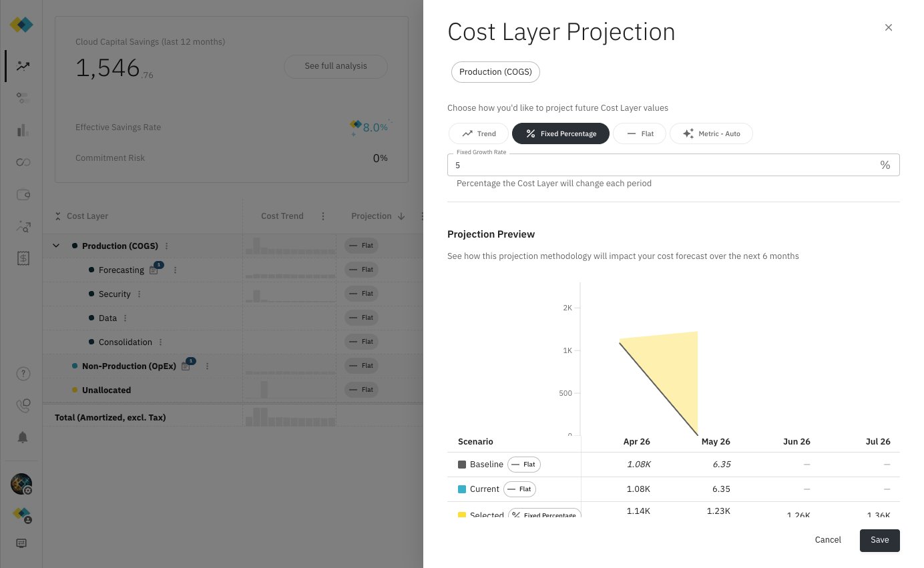Click the app logo at top of sidebar
This screenshot has height=568, width=924.
tap(21, 25)
